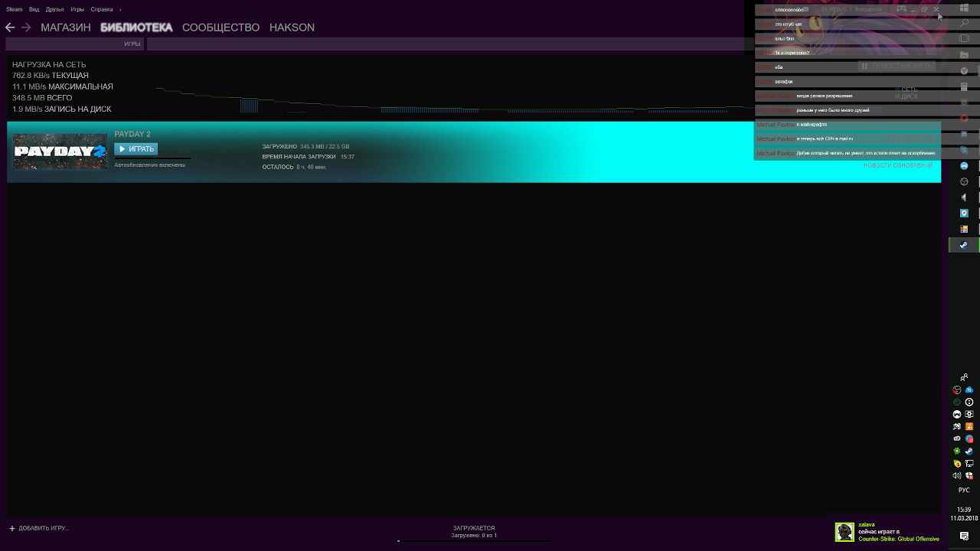Click ДОБАВИТЬ ИГРУ
The height and width of the screenshot is (551, 980).
[x=43, y=528]
